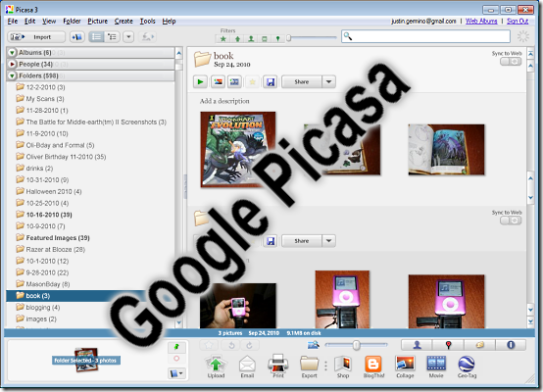
Task: Click the Import button
Action: click(x=36, y=36)
